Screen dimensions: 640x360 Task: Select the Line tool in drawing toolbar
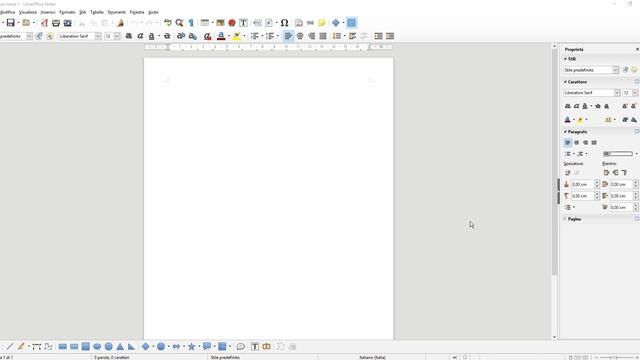tap(10, 347)
